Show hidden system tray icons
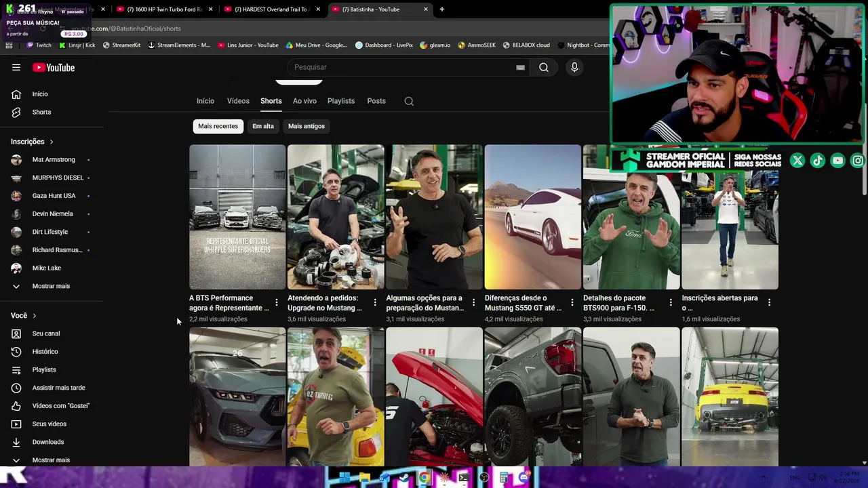The height and width of the screenshot is (488, 868). point(763,478)
